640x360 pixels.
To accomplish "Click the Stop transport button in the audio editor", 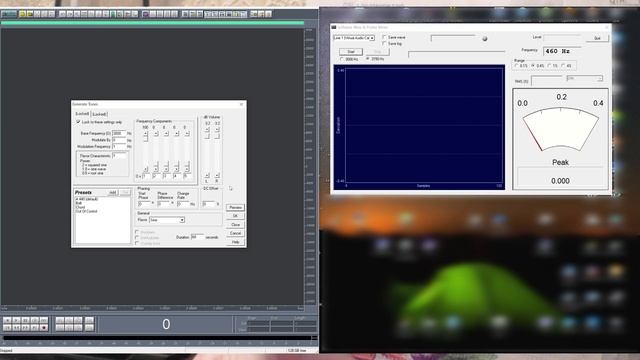I will coord(7,320).
